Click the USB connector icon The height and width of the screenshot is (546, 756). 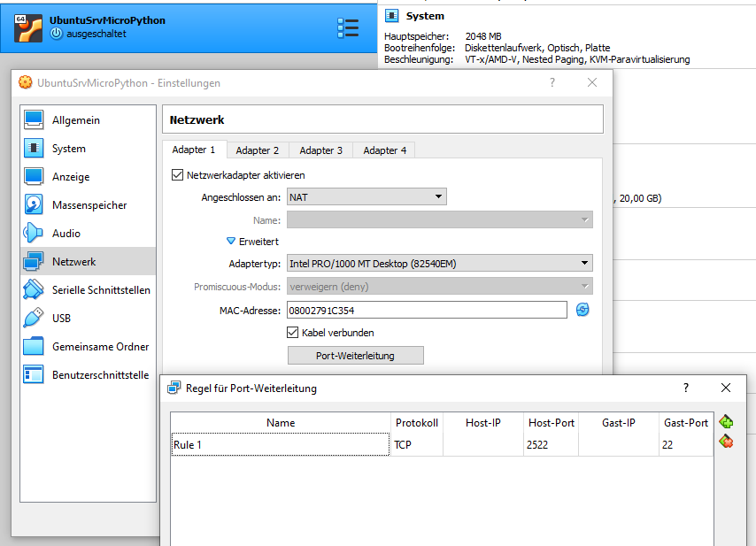[x=34, y=318]
